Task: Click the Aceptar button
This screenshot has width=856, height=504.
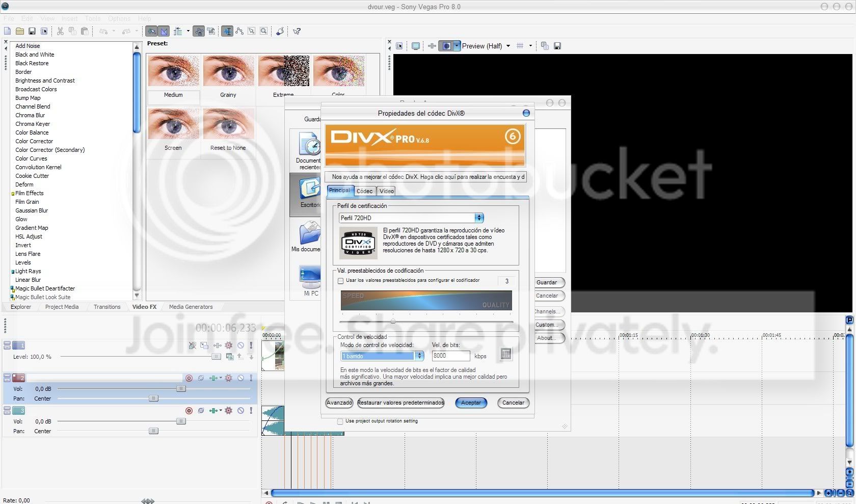Action: click(470, 403)
